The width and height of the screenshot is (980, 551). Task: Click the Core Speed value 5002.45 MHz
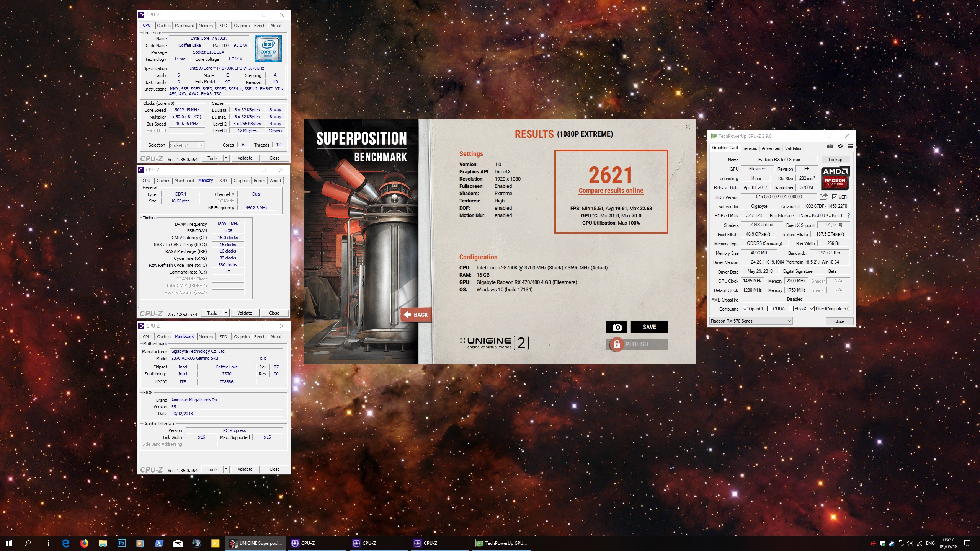pos(187,110)
